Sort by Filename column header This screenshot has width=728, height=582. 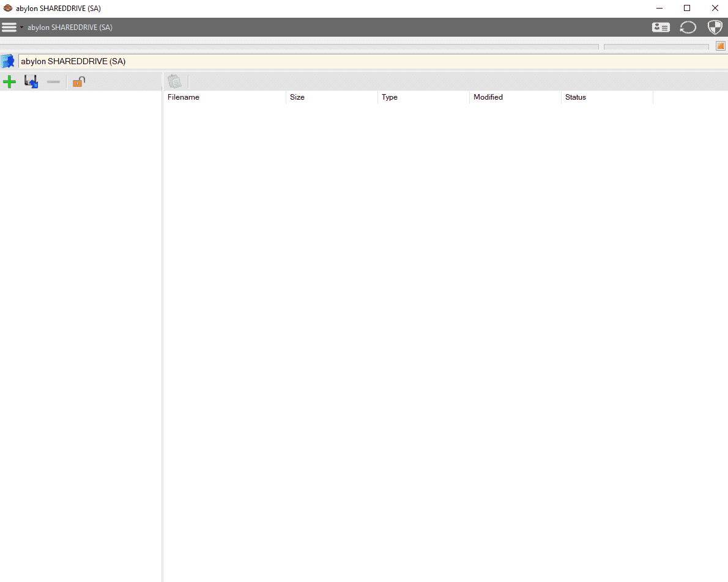coord(225,97)
